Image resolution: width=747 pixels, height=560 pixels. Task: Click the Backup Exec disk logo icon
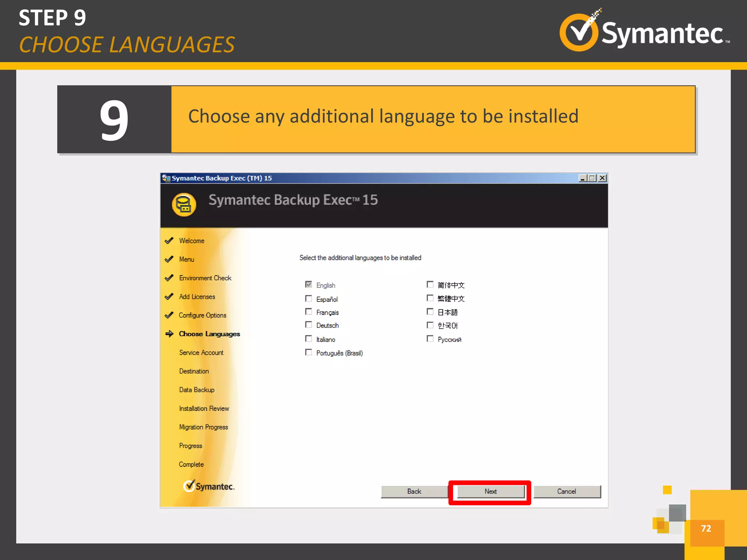[x=184, y=205]
